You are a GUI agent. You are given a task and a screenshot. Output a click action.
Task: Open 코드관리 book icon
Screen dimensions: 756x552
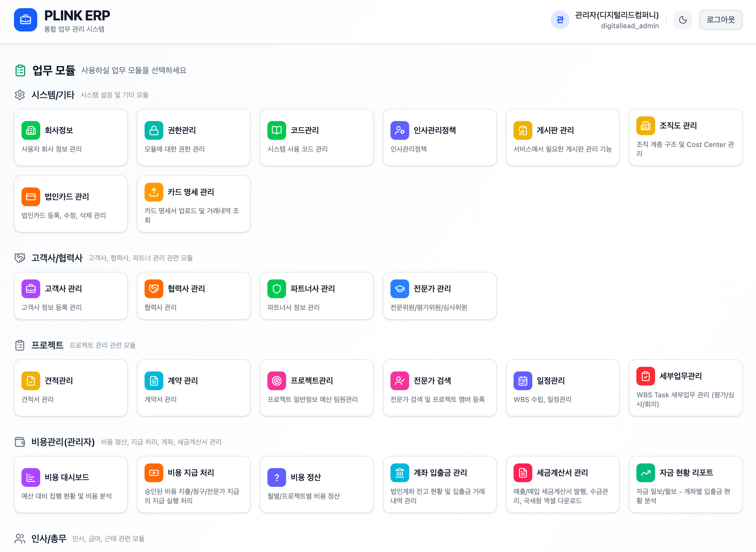(x=276, y=130)
